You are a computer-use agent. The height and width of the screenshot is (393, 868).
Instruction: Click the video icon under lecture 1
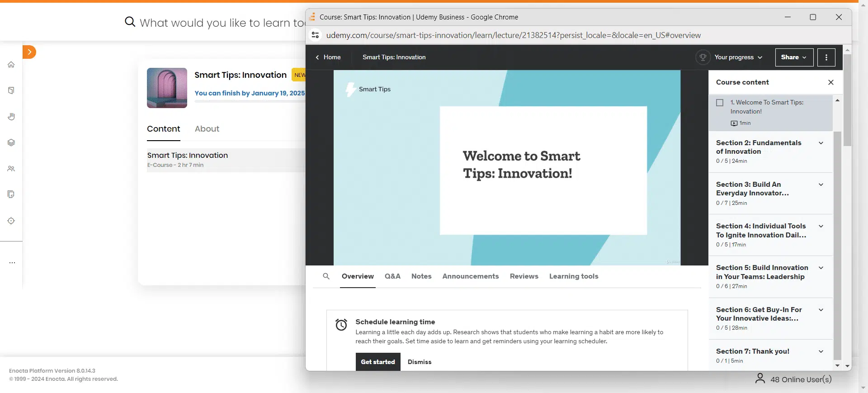[734, 123]
